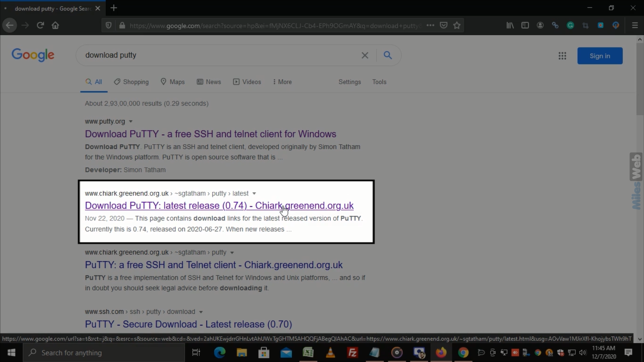Save page to Pocket
Viewport: 644px width, 362px height.
pyautogui.click(x=444, y=25)
